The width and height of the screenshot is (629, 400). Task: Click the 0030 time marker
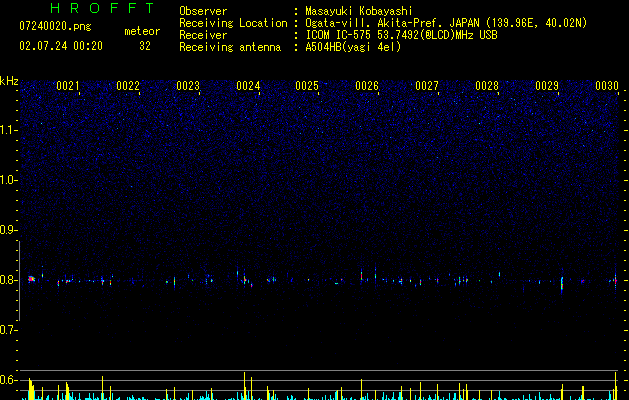(x=607, y=86)
